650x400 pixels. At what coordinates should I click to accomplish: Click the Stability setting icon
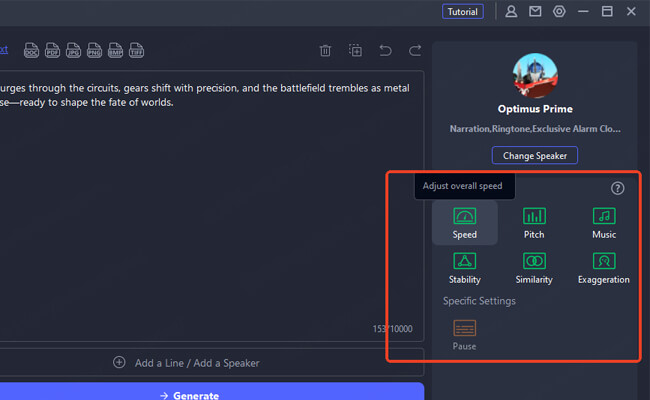tap(464, 266)
